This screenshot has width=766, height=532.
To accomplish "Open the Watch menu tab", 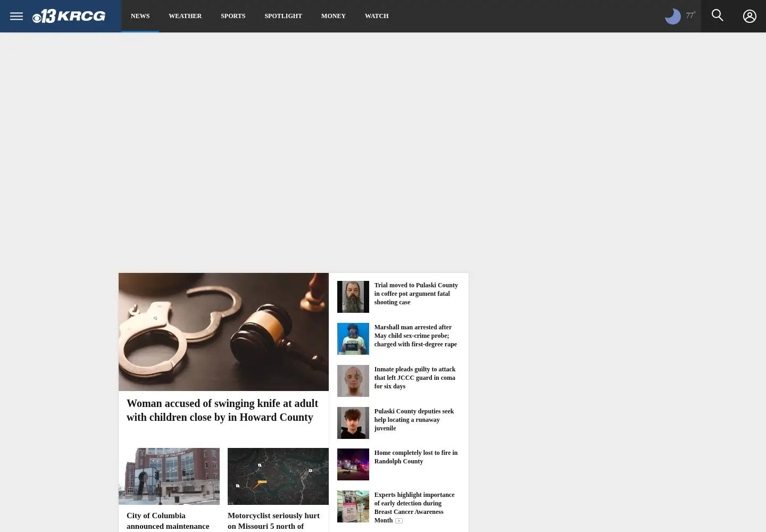I will click(377, 16).
